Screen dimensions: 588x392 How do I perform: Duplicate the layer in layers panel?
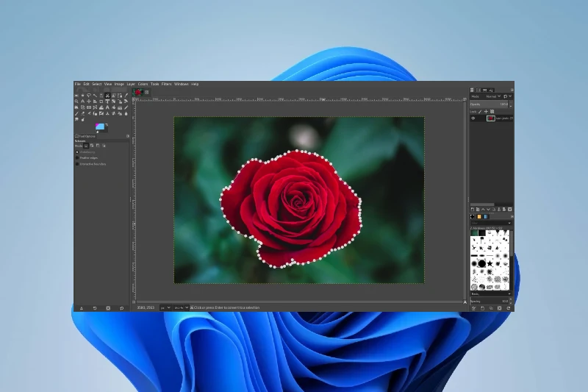pos(494,210)
